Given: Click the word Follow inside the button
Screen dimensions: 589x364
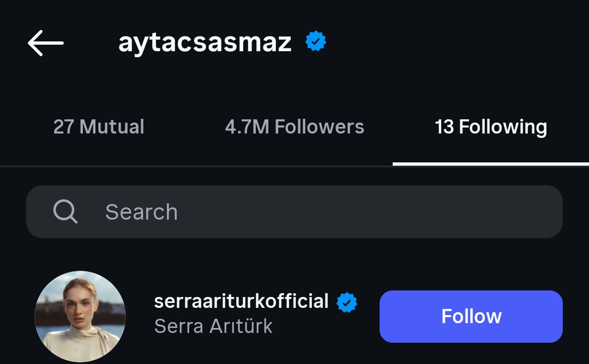Looking at the screenshot, I should pyautogui.click(x=471, y=316).
